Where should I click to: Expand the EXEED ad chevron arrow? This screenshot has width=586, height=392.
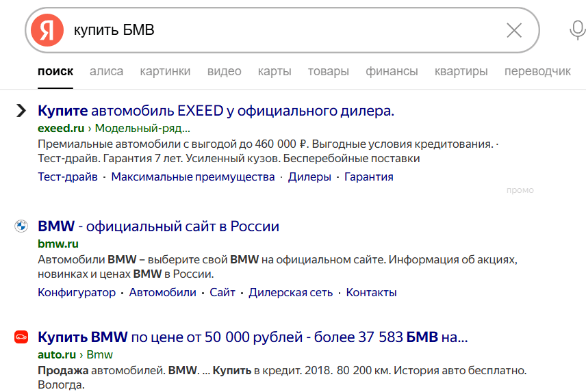click(x=21, y=111)
